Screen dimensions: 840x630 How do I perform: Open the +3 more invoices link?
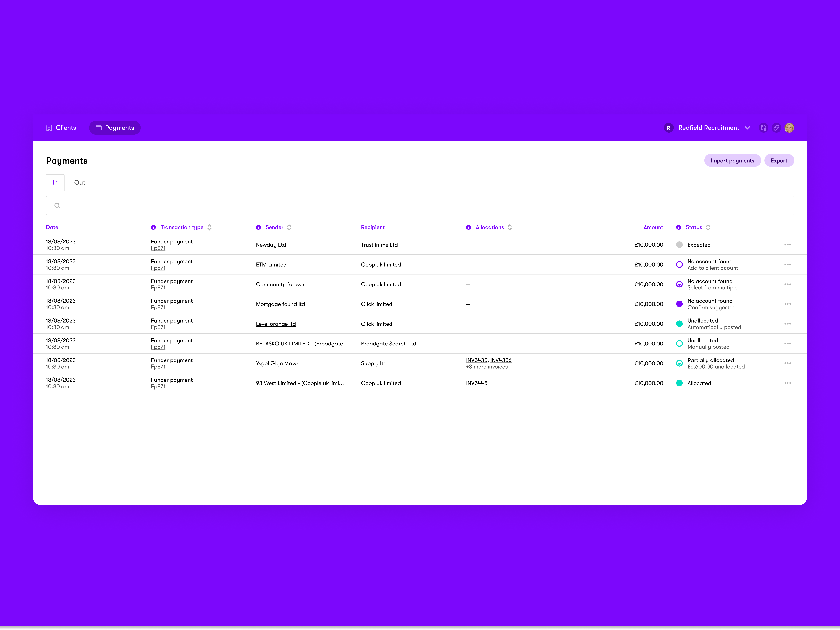487,366
